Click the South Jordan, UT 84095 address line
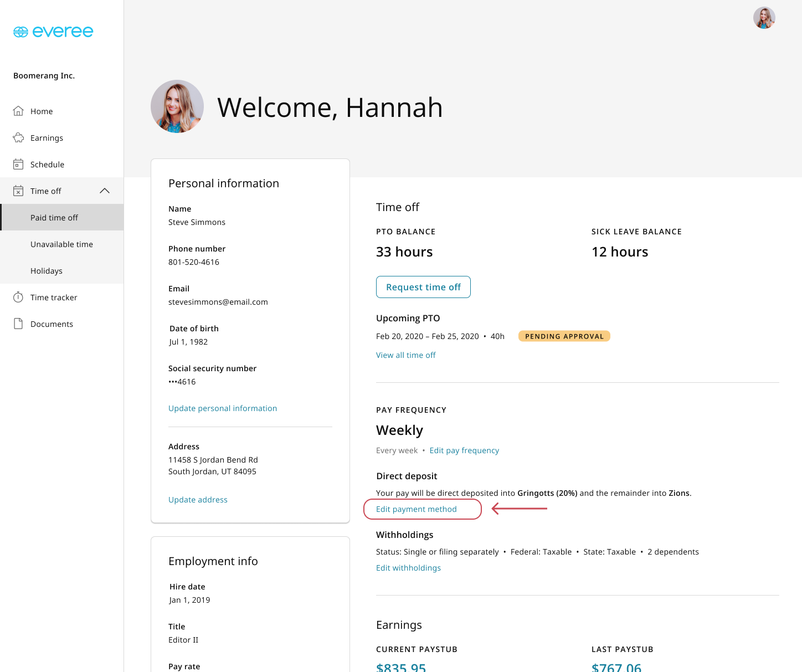This screenshot has width=802, height=672. [212, 471]
